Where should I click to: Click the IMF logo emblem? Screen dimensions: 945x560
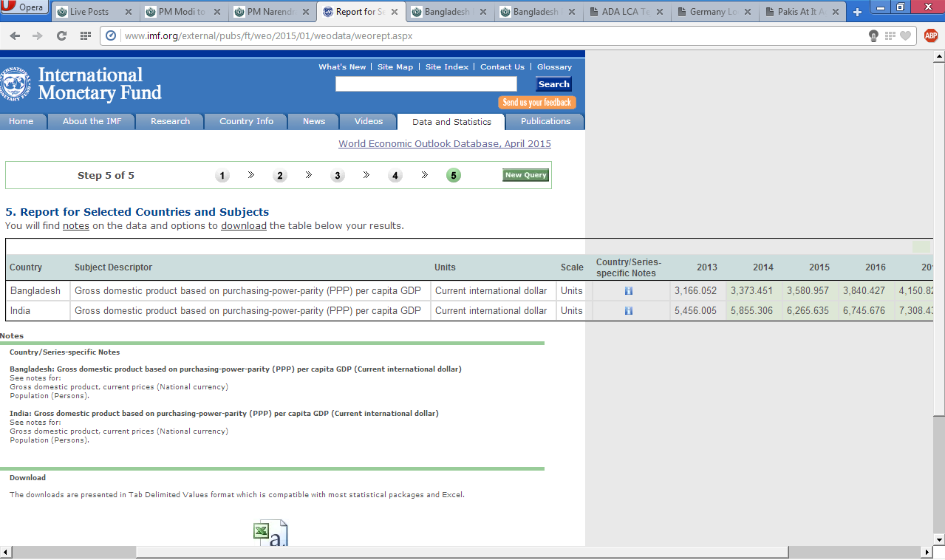pyautogui.click(x=15, y=83)
